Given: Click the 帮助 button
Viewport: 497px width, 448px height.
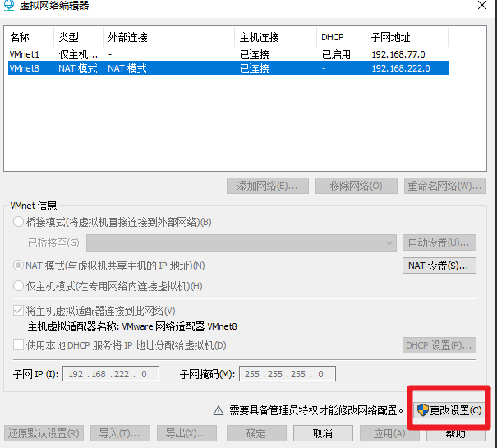Looking at the screenshot, I should pos(456,433).
